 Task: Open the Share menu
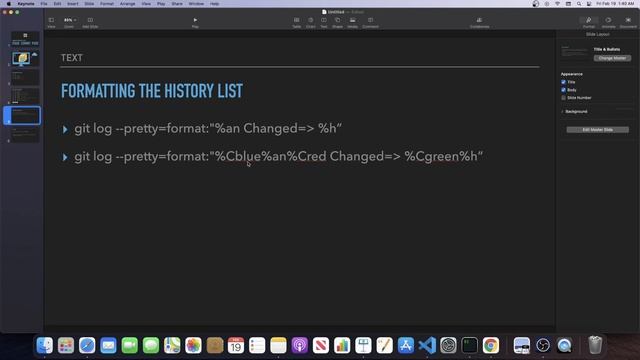point(177,4)
